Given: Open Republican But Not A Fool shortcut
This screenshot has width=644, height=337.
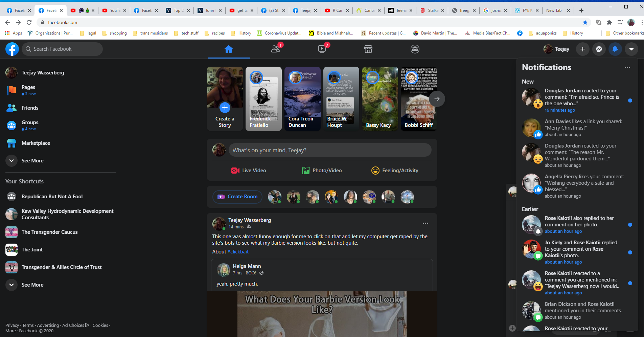Looking at the screenshot, I should (x=61, y=197).
